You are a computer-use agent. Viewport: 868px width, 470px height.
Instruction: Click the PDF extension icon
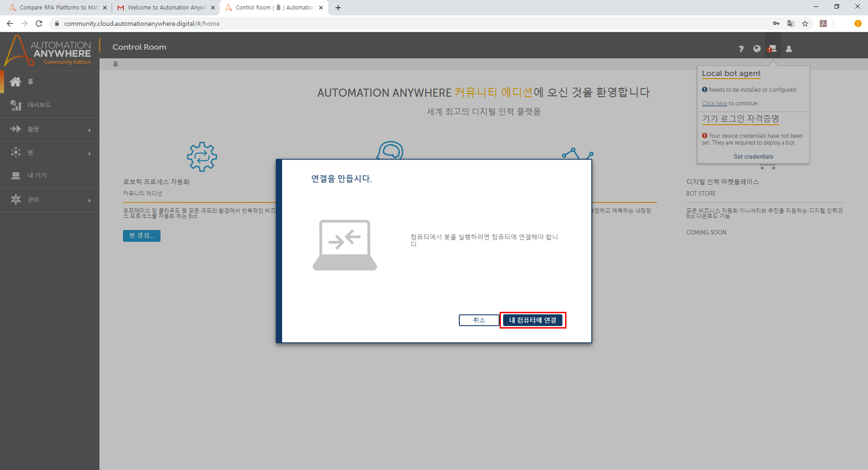coord(823,23)
